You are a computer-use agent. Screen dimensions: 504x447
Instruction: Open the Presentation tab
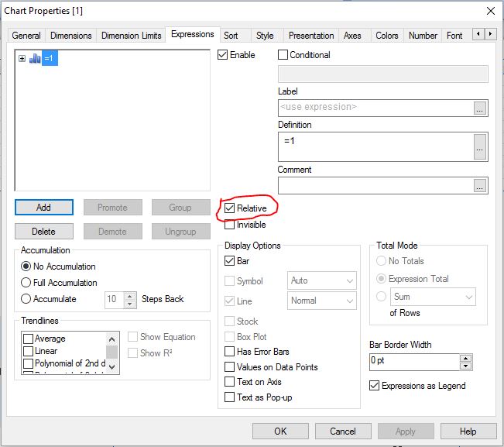[310, 36]
